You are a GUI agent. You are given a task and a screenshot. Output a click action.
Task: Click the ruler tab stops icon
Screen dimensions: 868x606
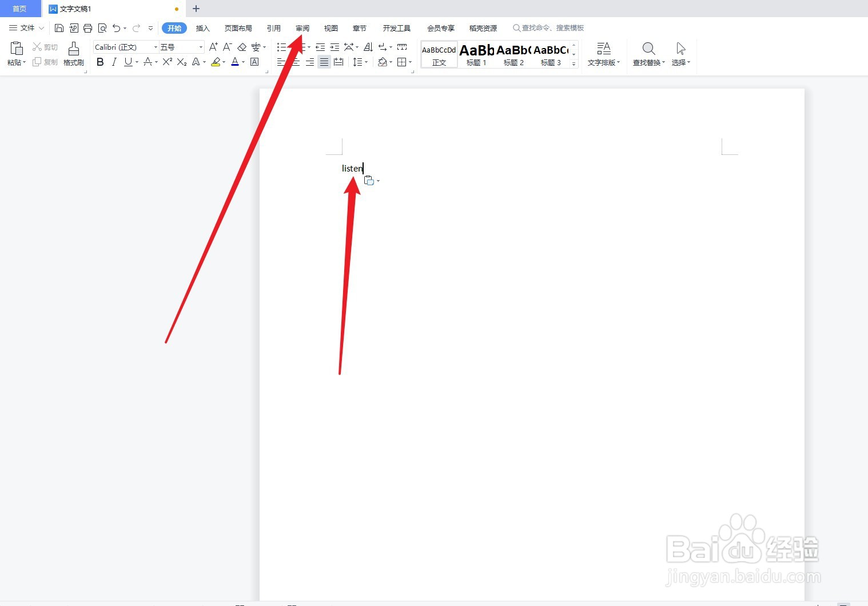pos(402,47)
